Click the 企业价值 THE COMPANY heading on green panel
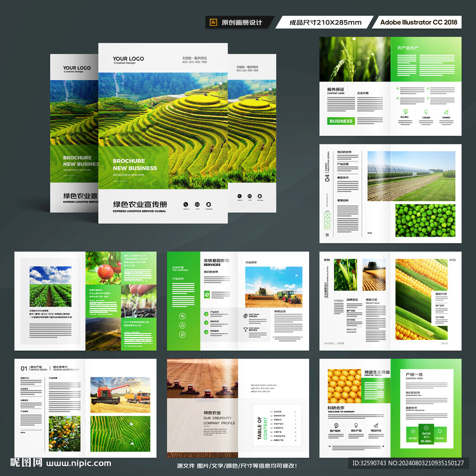This screenshot has width=476, height=476. 180,269
